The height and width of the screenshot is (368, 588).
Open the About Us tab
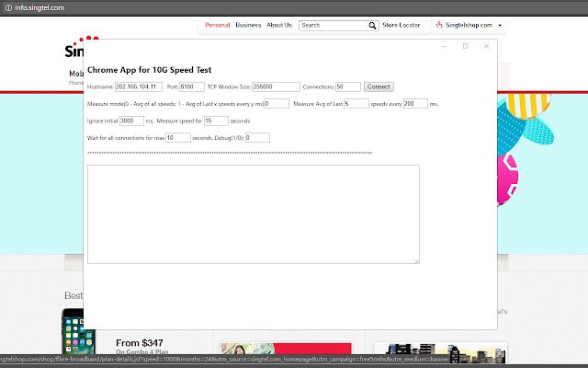279,25
